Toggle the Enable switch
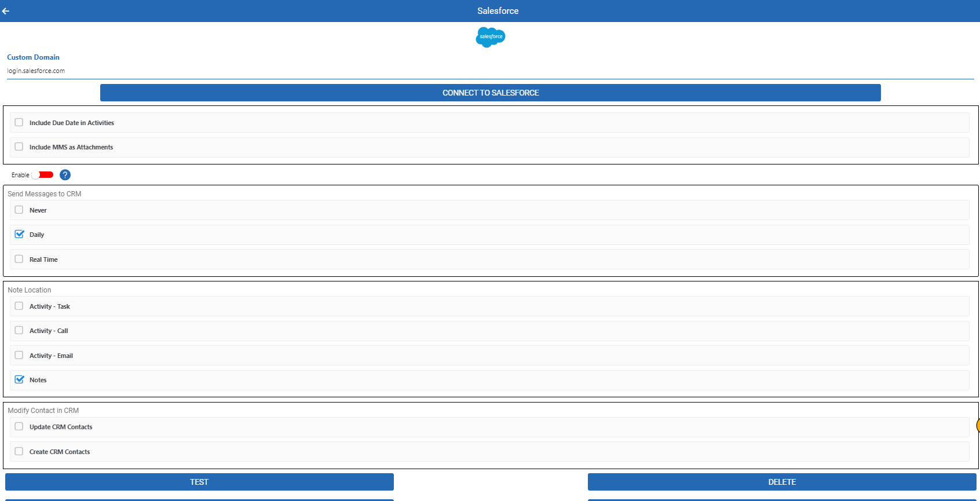 point(43,175)
